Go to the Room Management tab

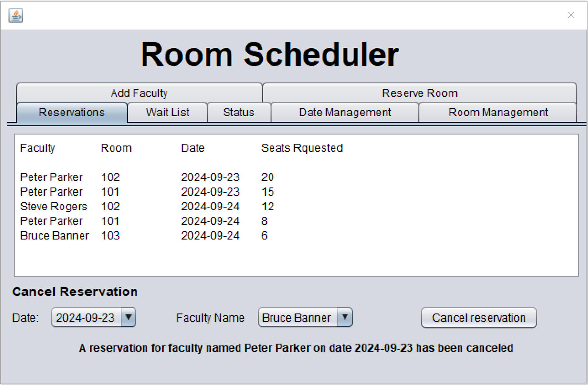pos(498,113)
